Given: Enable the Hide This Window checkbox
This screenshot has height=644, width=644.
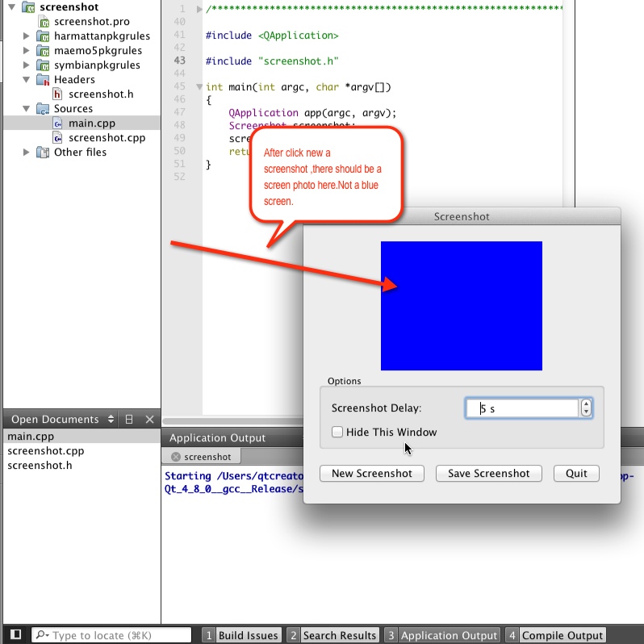Looking at the screenshot, I should click(x=337, y=433).
